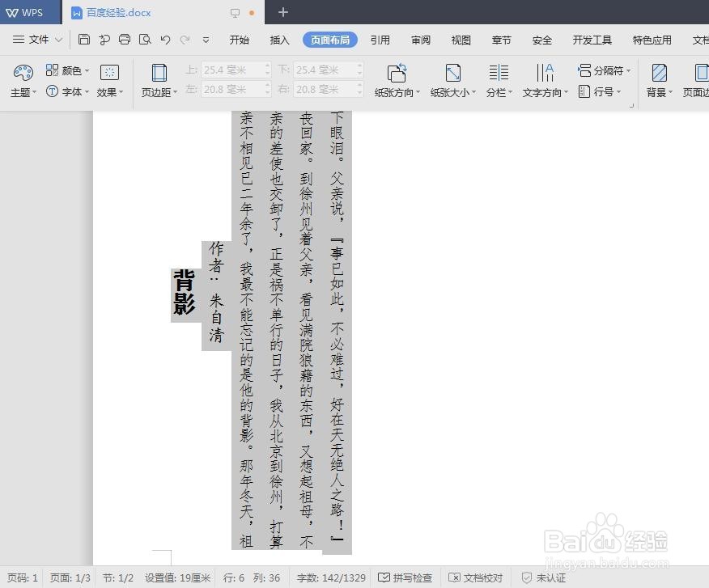Switch to the 审阅 tab
709x588 pixels.
coord(421,40)
